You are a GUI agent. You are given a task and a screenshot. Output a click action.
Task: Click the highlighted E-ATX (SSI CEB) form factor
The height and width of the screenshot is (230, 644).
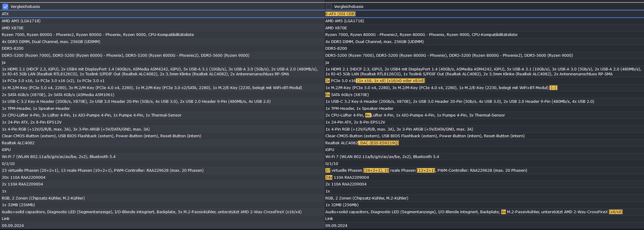pos(340,14)
